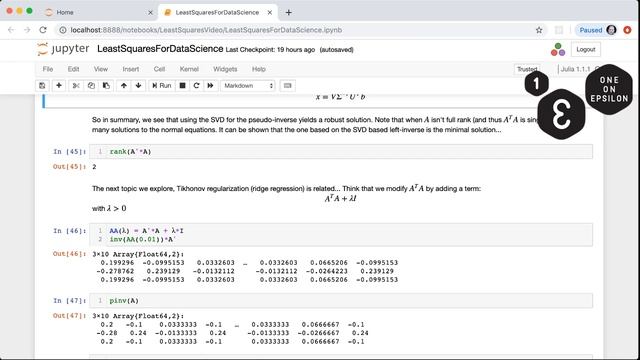Open the View menu
This screenshot has width=640, height=360.
click(101, 69)
